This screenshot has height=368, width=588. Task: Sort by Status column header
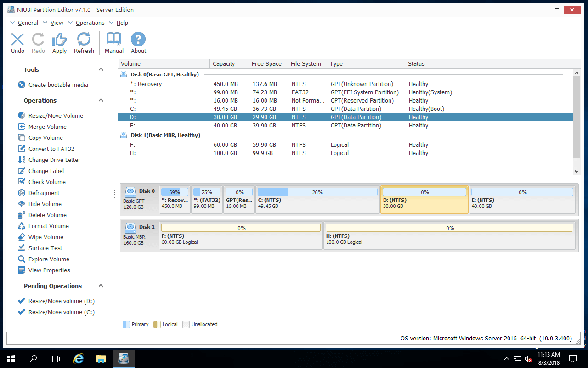pyautogui.click(x=444, y=63)
